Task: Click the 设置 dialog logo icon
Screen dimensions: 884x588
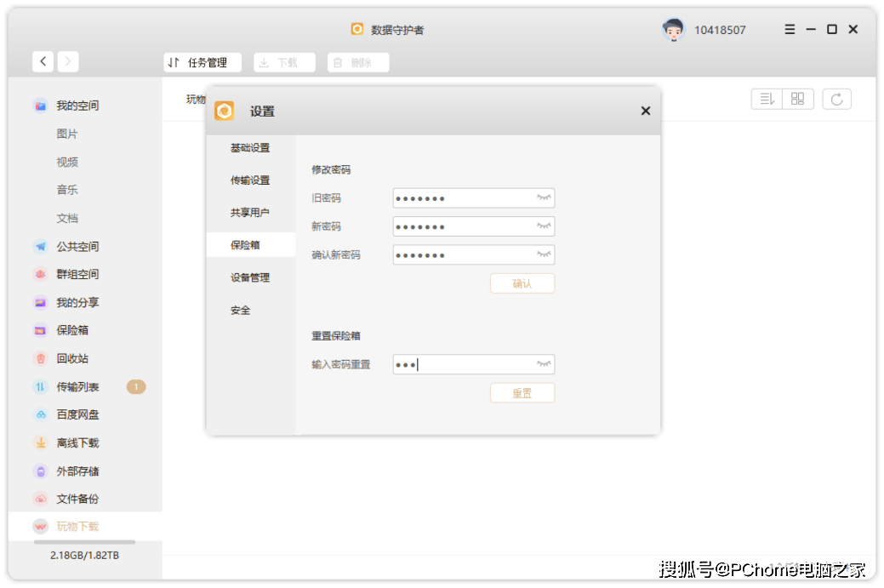Action: pyautogui.click(x=225, y=111)
